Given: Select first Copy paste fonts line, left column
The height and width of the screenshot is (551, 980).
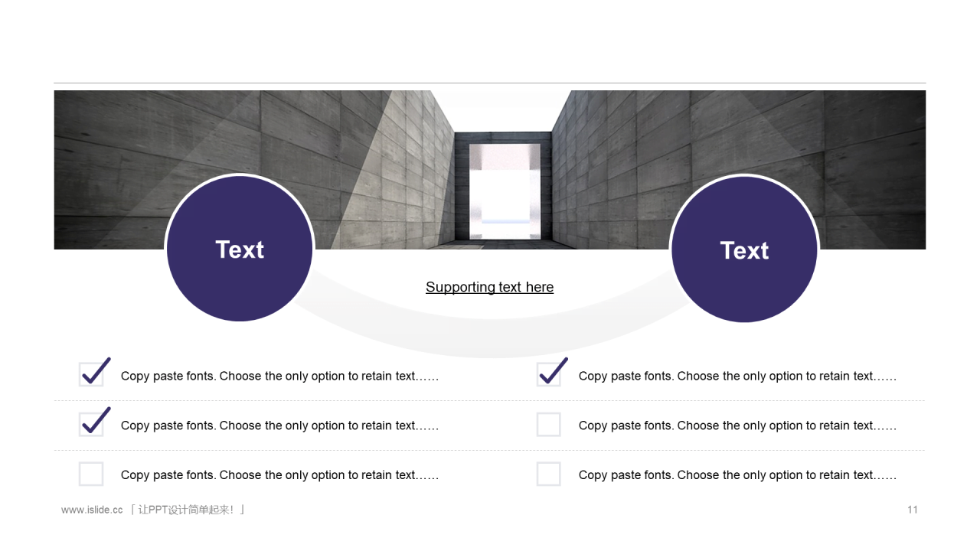Looking at the screenshot, I should tap(279, 376).
